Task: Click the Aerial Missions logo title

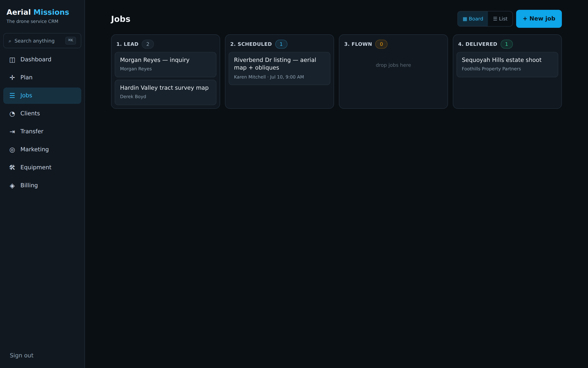Action: [38, 12]
